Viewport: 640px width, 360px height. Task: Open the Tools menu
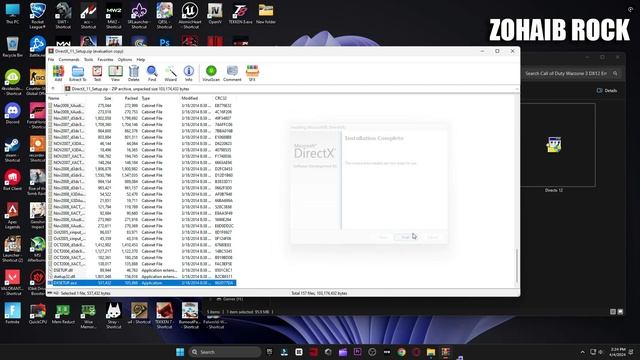(89, 60)
